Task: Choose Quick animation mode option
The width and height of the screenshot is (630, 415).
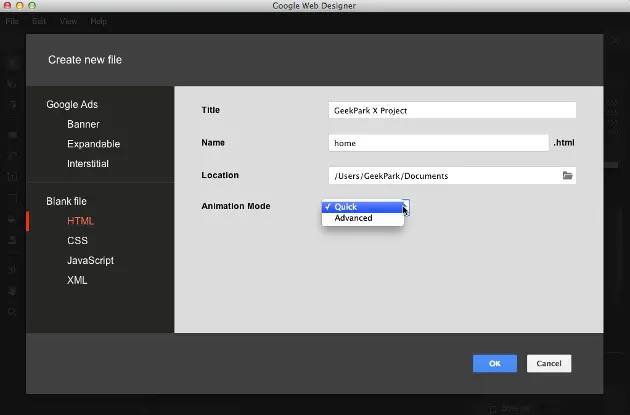Action: [x=362, y=207]
